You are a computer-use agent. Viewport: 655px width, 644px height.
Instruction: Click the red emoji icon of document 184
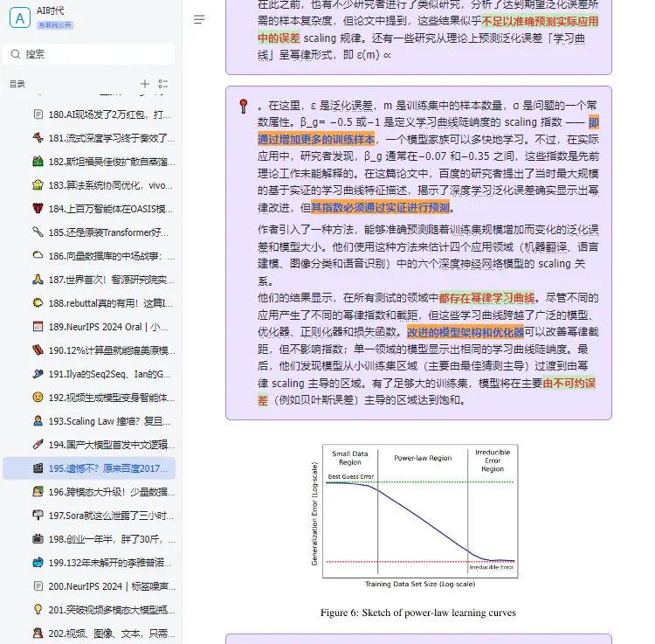(x=38, y=209)
